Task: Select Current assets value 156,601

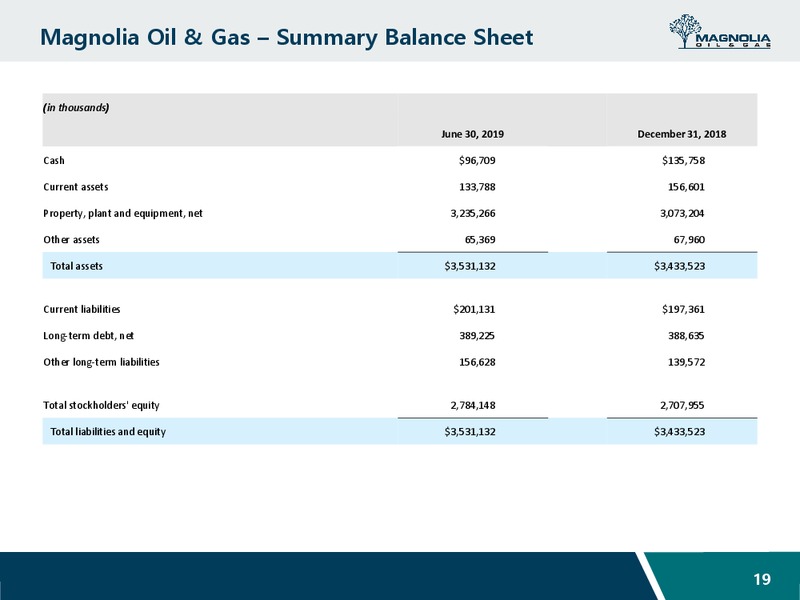Action: click(686, 187)
